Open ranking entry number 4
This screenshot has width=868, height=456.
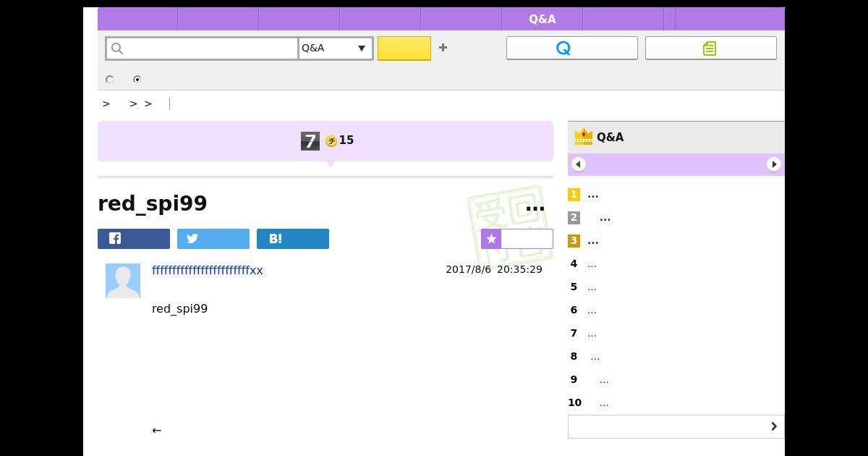click(592, 264)
